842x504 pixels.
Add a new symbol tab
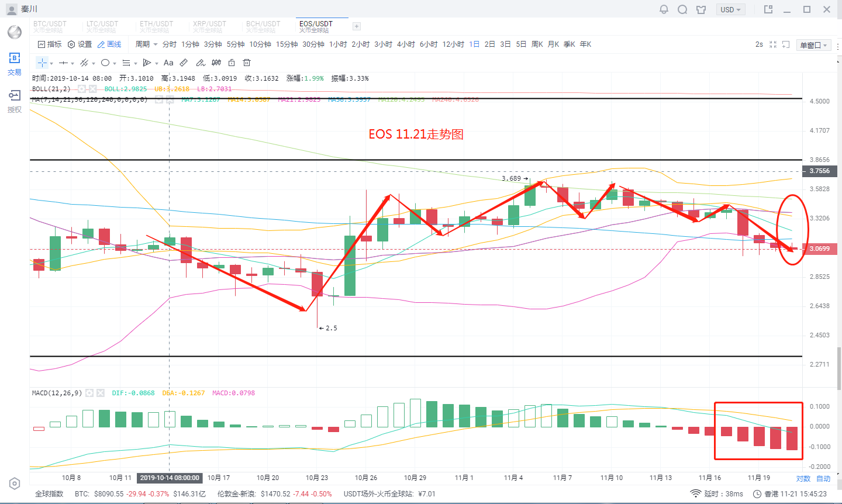pyautogui.click(x=357, y=26)
